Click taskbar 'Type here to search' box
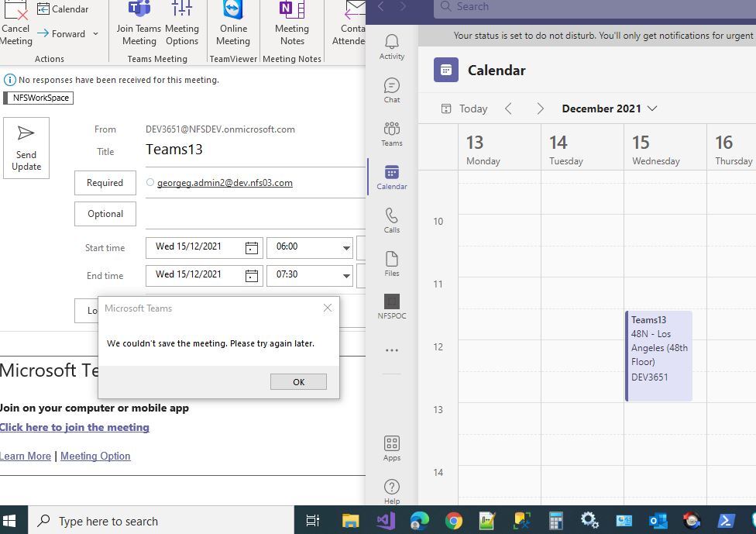 [x=161, y=521]
